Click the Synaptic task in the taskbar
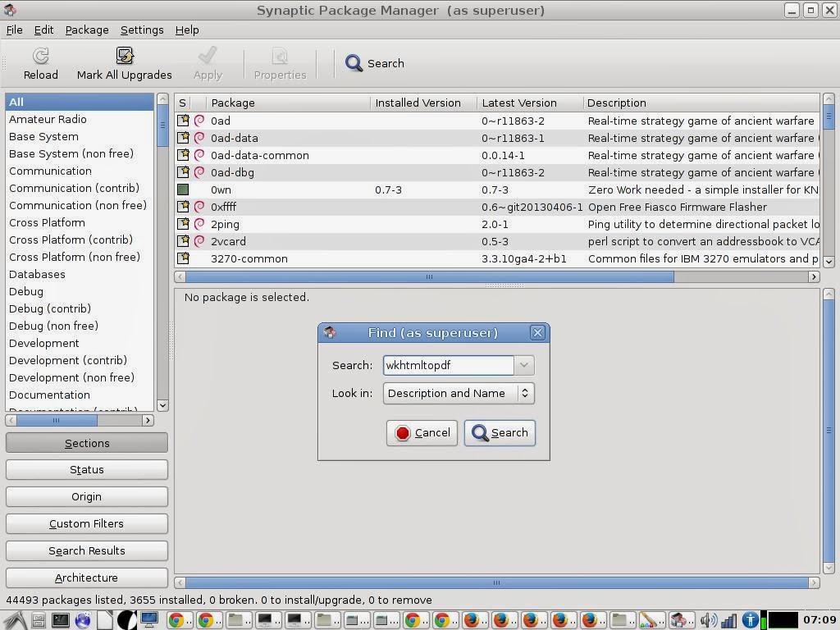 pyautogui.click(x=680, y=620)
